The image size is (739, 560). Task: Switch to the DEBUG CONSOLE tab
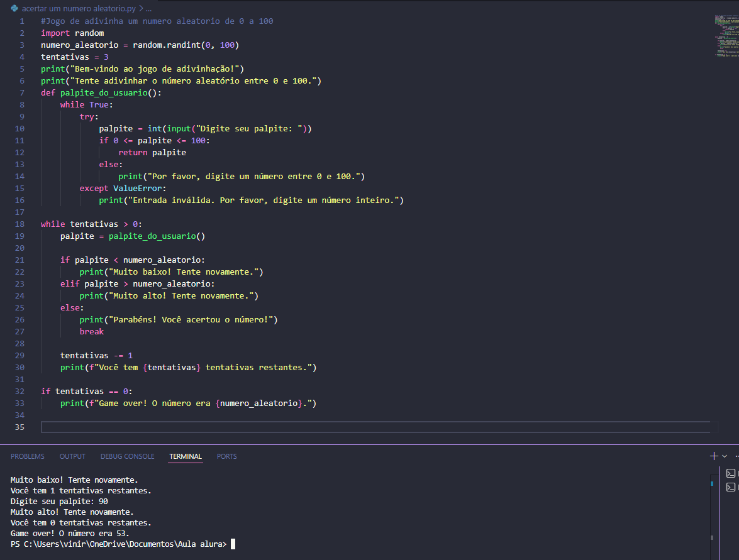tap(127, 456)
